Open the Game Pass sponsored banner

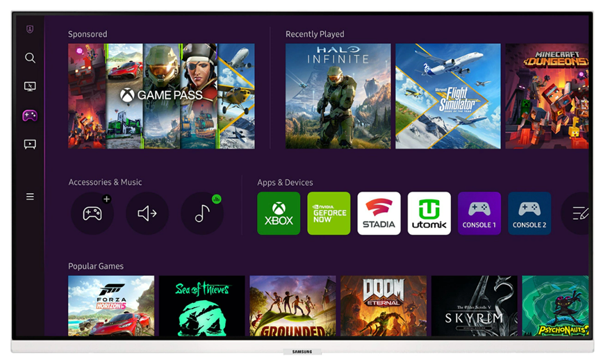(161, 96)
